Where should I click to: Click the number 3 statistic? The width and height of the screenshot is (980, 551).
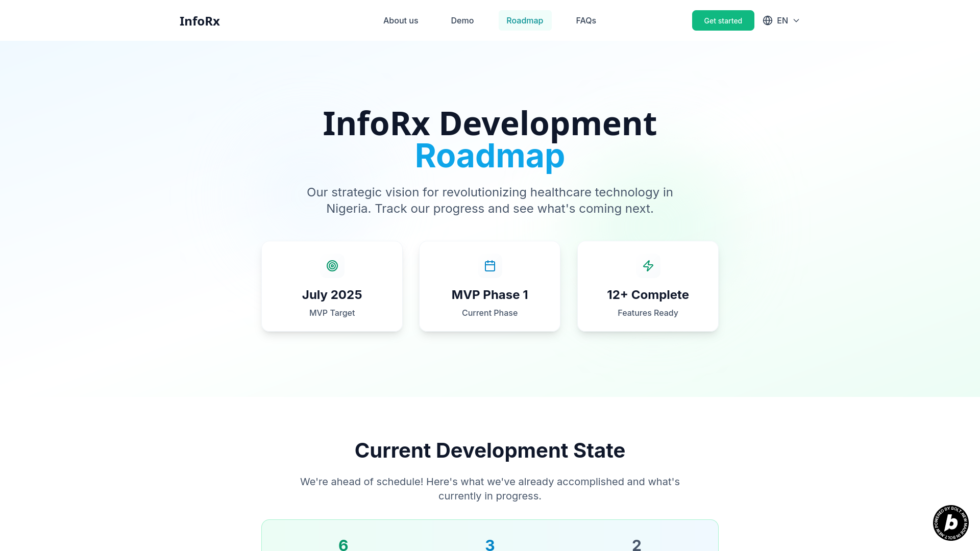490,544
